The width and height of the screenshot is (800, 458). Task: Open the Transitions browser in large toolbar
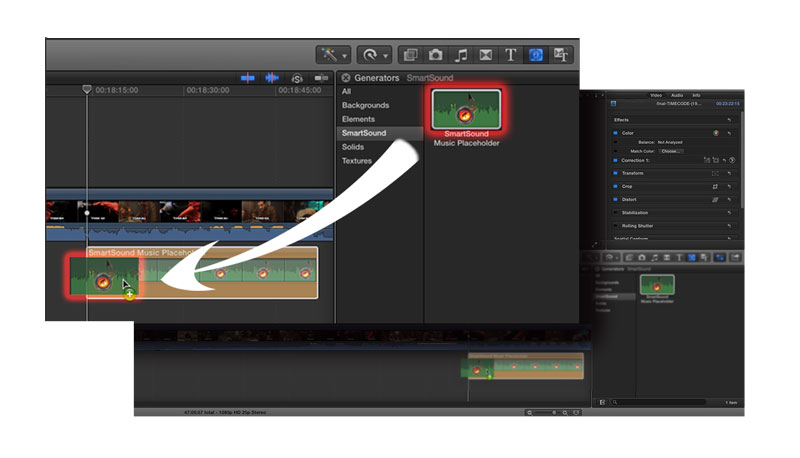[485, 55]
